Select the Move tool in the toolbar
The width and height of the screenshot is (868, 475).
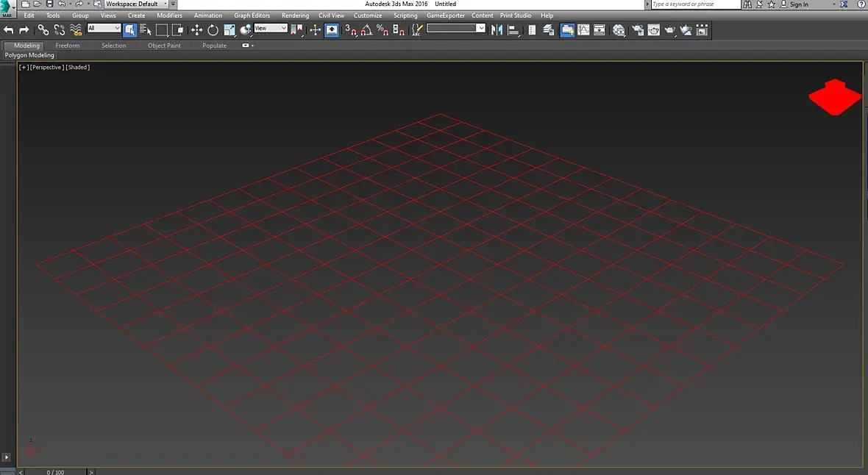[x=196, y=30]
